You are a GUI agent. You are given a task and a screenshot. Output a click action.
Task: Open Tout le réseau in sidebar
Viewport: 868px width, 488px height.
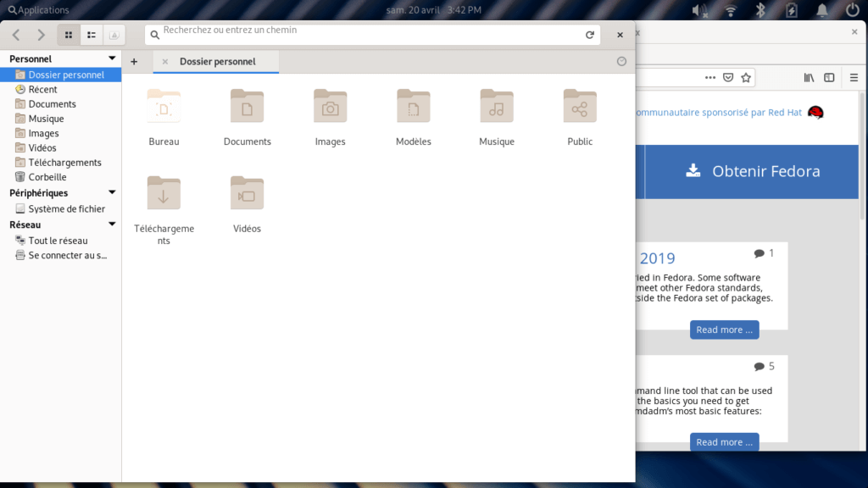click(61, 241)
